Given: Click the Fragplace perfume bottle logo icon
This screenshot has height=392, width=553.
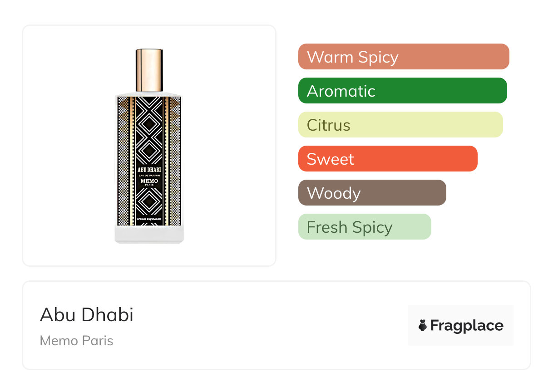Looking at the screenshot, I should click(x=423, y=325).
